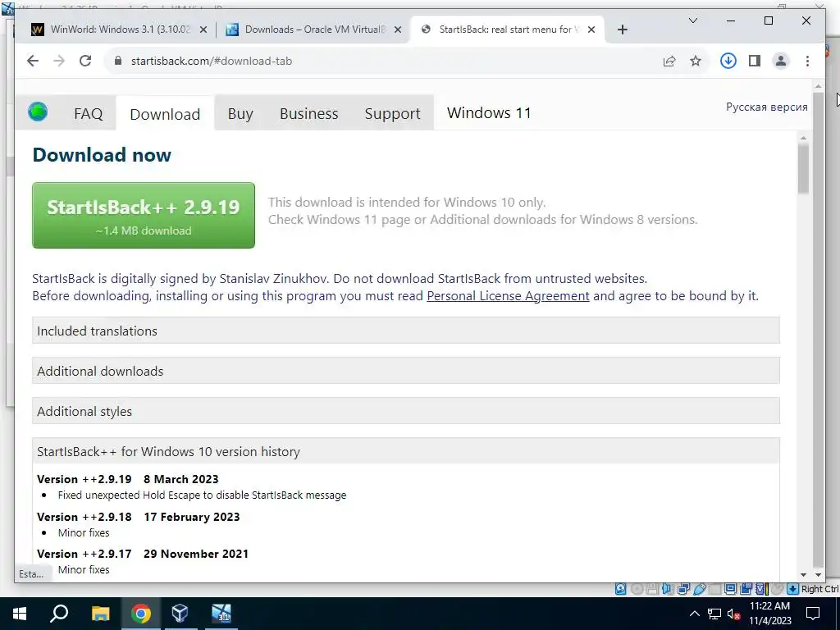The width and height of the screenshot is (840, 630).
Task: Open the Buy tab
Action: point(240,113)
